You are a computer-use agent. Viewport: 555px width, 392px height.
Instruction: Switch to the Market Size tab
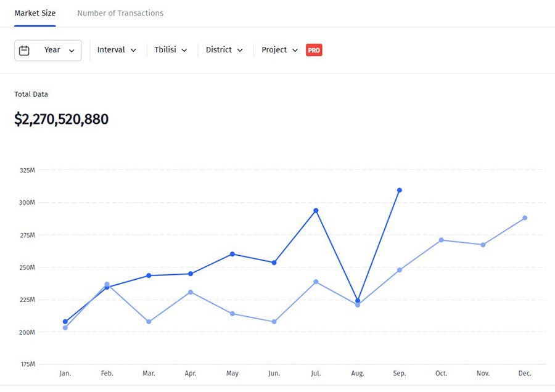point(35,13)
